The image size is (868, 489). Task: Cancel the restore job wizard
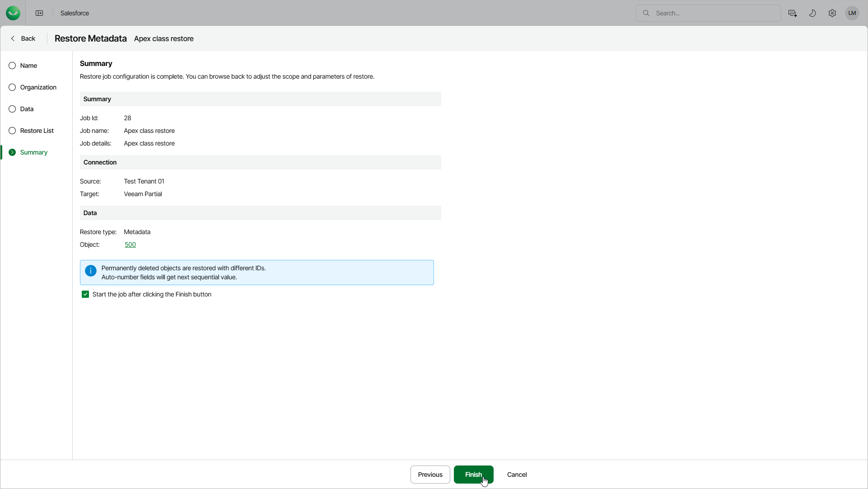[x=517, y=475]
